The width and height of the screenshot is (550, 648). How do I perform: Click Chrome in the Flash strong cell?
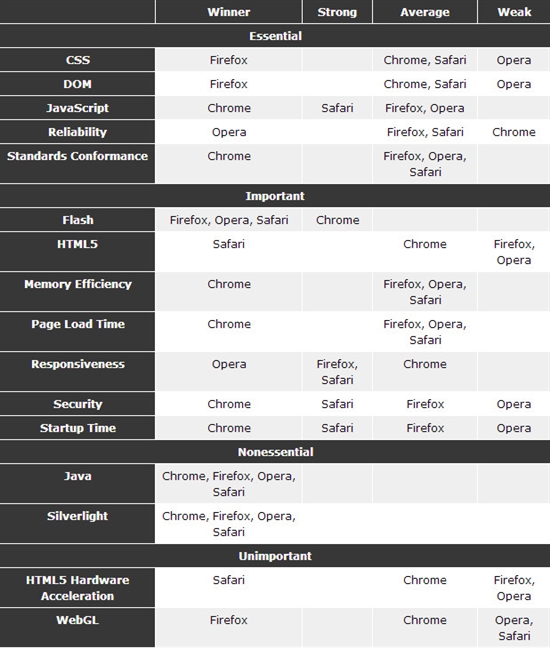click(x=338, y=220)
